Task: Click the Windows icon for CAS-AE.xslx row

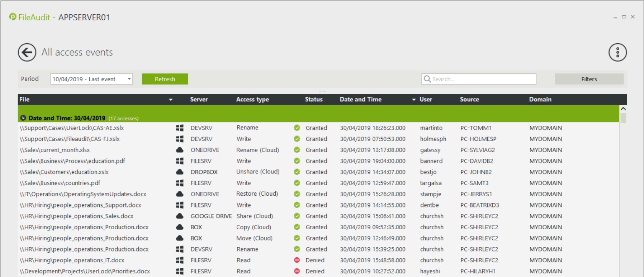Action: [180, 128]
